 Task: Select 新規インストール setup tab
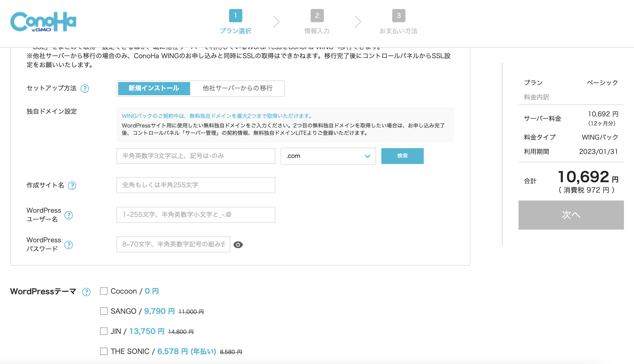(x=154, y=88)
